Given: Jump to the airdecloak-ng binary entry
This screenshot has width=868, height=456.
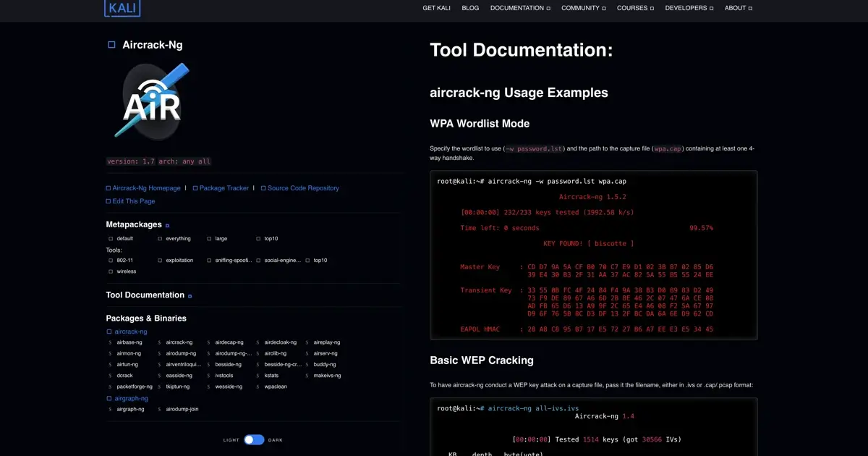Looking at the screenshot, I should coord(281,342).
